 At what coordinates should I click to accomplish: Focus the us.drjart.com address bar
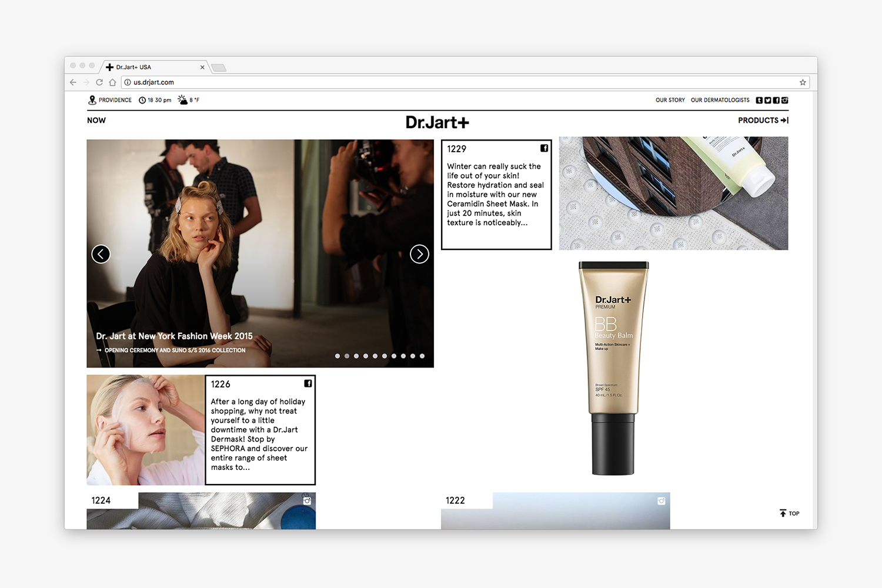(x=465, y=82)
